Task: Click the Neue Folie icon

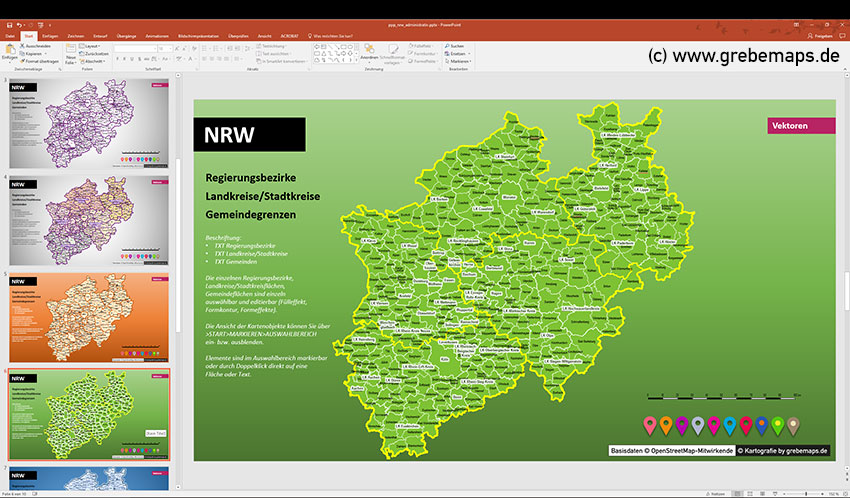Action: pyautogui.click(x=71, y=50)
